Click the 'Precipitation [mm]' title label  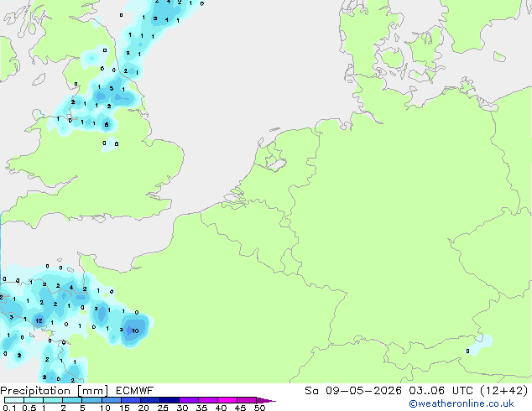coord(55,391)
